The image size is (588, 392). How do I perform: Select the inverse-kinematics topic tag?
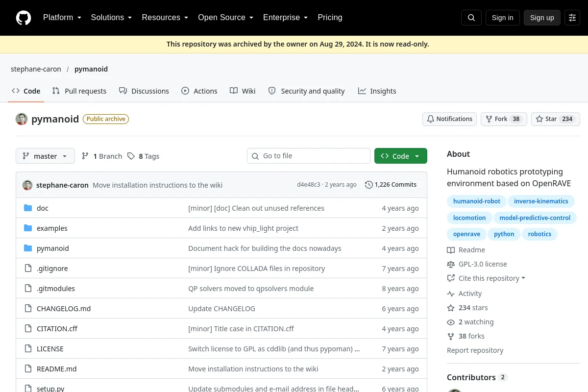point(541,201)
